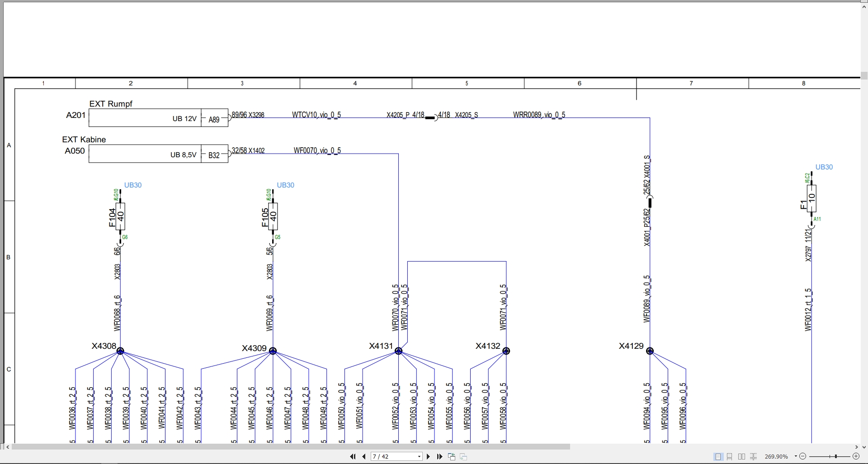Image resolution: width=868 pixels, height=464 pixels.
Task: Zoom in with the plus button
Action: click(856, 457)
